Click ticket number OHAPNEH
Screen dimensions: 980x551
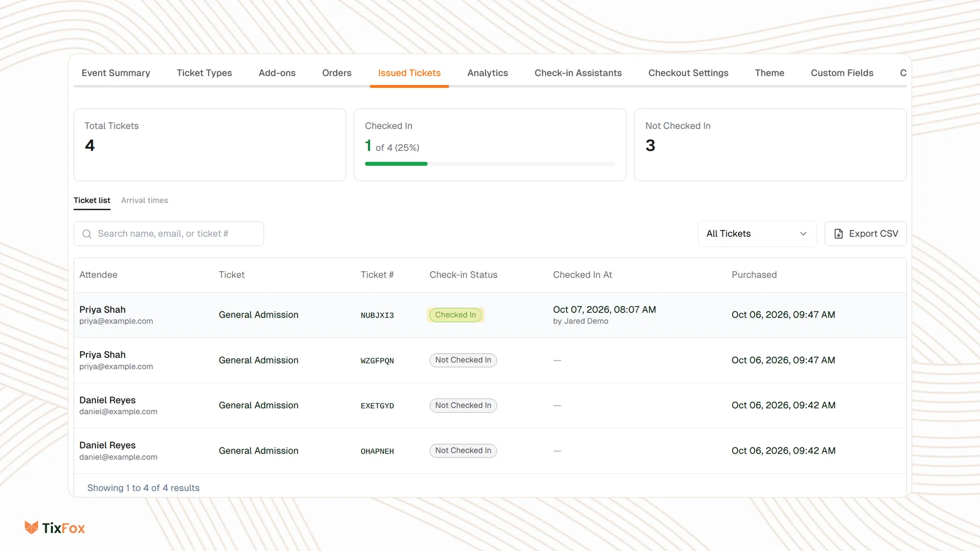tap(377, 451)
